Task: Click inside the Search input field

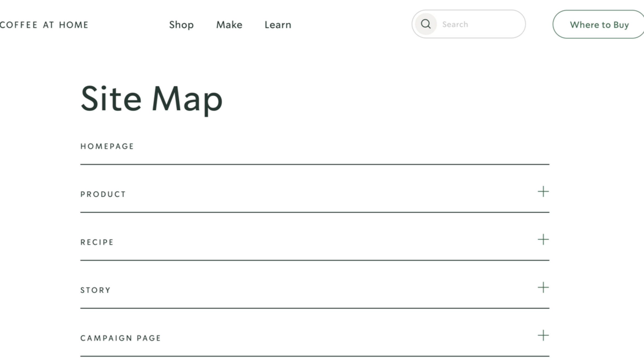Action: pos(477,24)
